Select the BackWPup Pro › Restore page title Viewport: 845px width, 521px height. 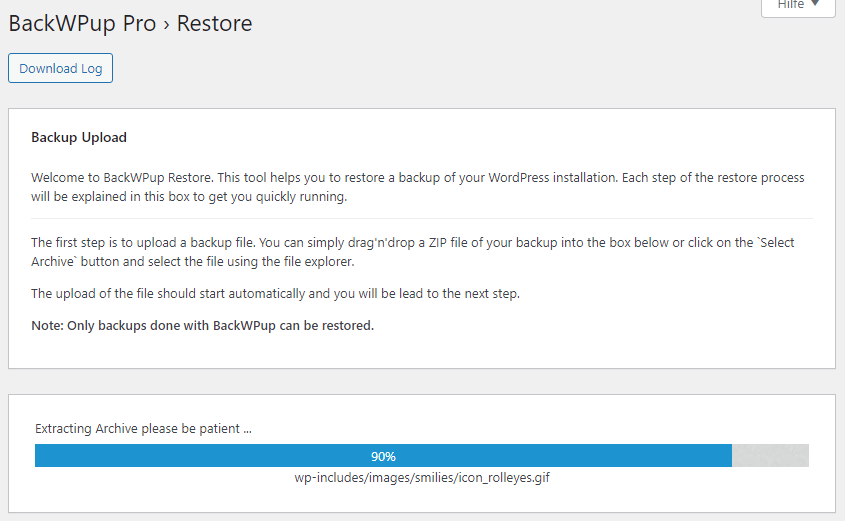130,24
